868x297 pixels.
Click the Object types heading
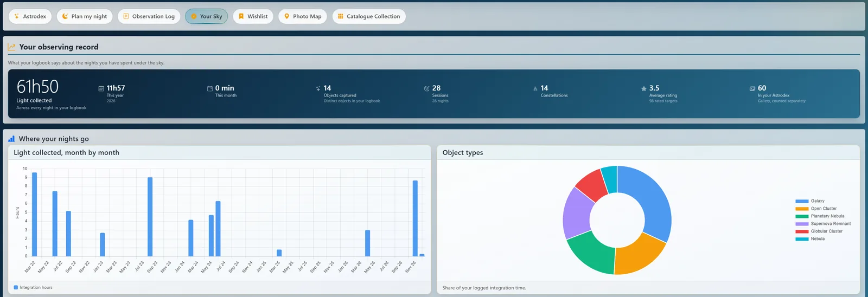463,153
